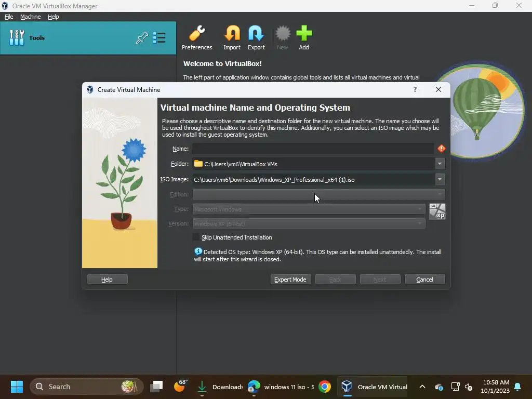Cancel the Create Virtual Machine wizard

tap(425, 279)
